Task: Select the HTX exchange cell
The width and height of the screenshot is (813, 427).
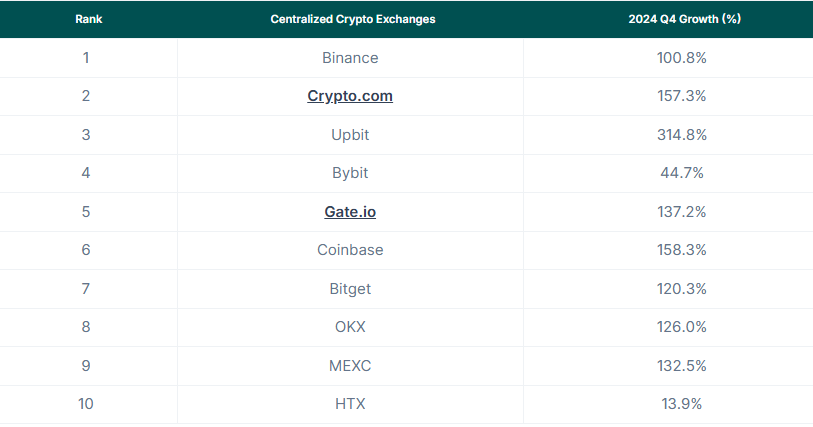Action: pos(350,404)
